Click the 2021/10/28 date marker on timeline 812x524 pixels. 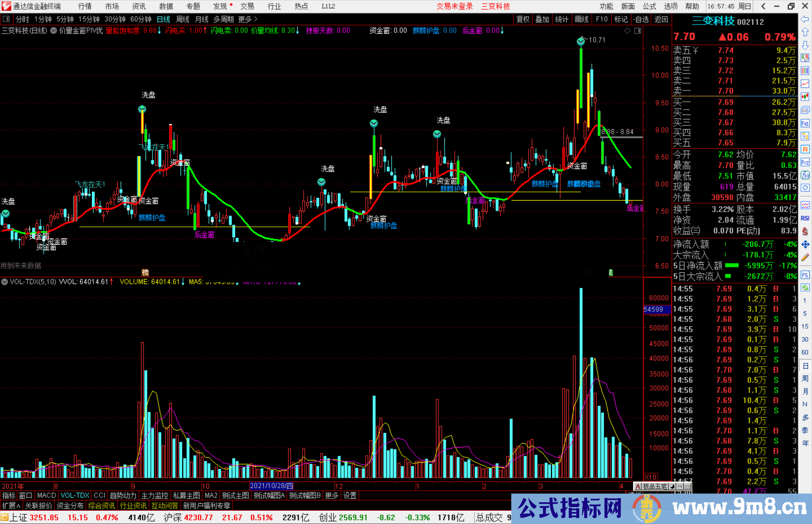click(x=271, y=486)
